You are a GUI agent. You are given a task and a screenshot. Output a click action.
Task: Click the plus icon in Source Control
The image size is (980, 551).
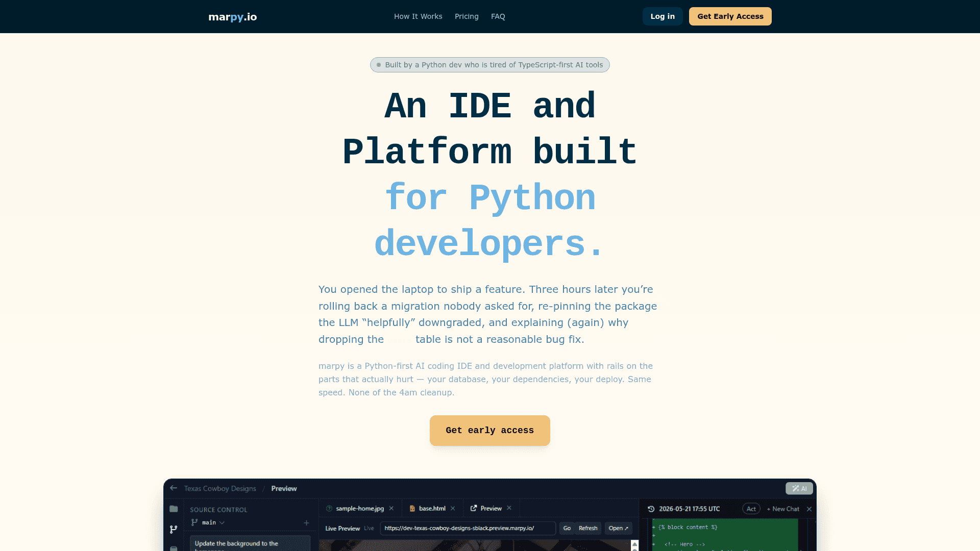(x=306, y=522)
